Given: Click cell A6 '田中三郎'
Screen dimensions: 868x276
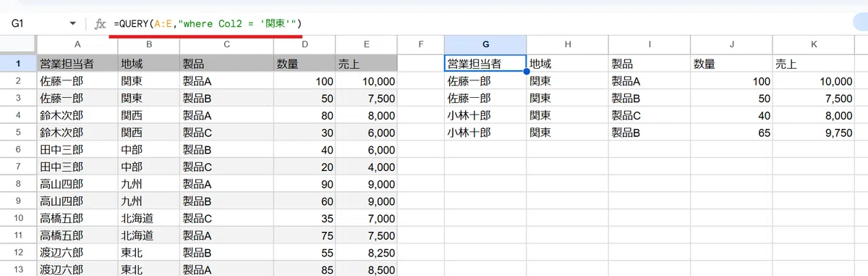Looking at the screenshot, I should pyautogui.click(x=77, y=149).
